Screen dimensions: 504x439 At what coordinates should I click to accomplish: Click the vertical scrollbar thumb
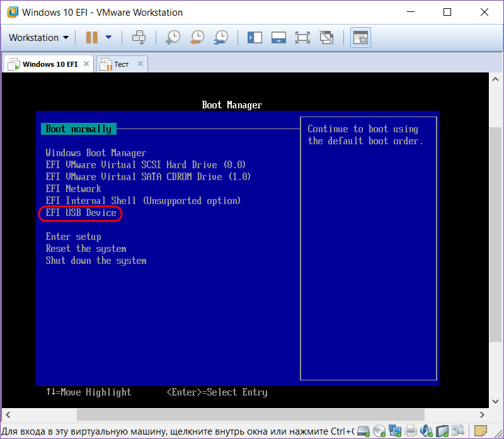(x=495, y=234)
